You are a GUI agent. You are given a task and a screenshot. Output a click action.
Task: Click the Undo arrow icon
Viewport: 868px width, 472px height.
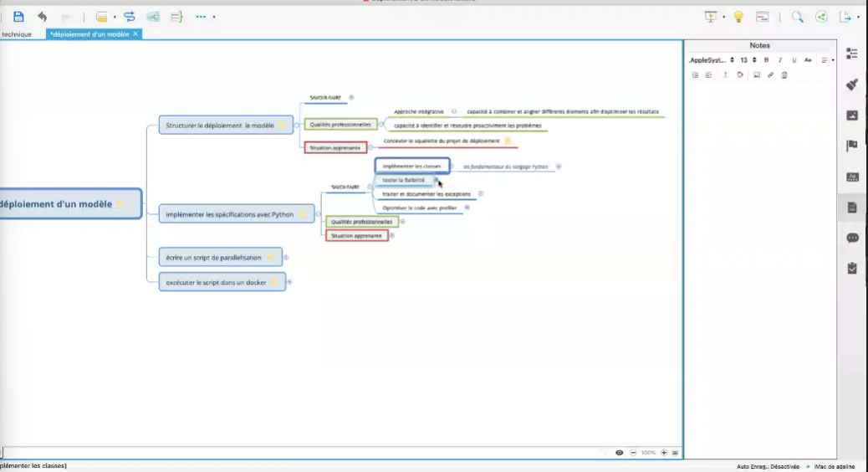pos(42,16)
